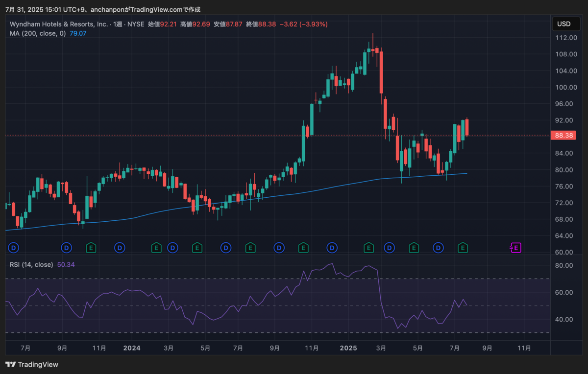This screenshot has width=588, height=374.
Task: Click the 64.00 price axis label
Action: point(565,235)
